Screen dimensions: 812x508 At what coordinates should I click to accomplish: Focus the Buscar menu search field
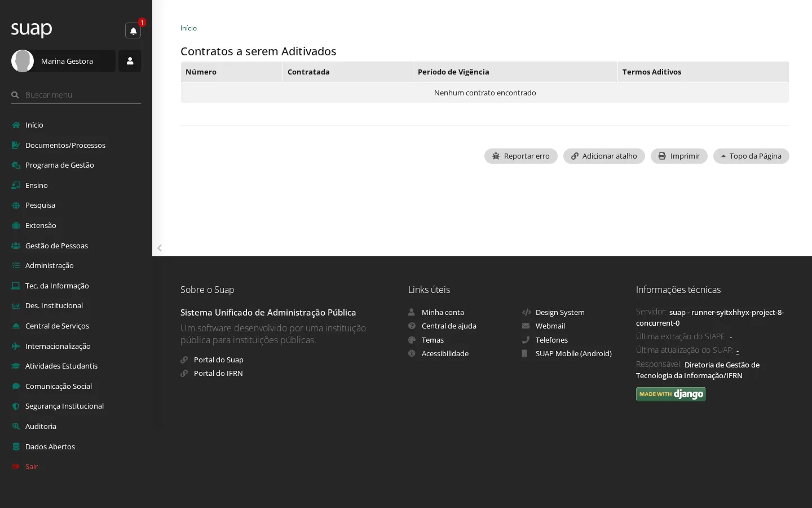pos(76,95)
